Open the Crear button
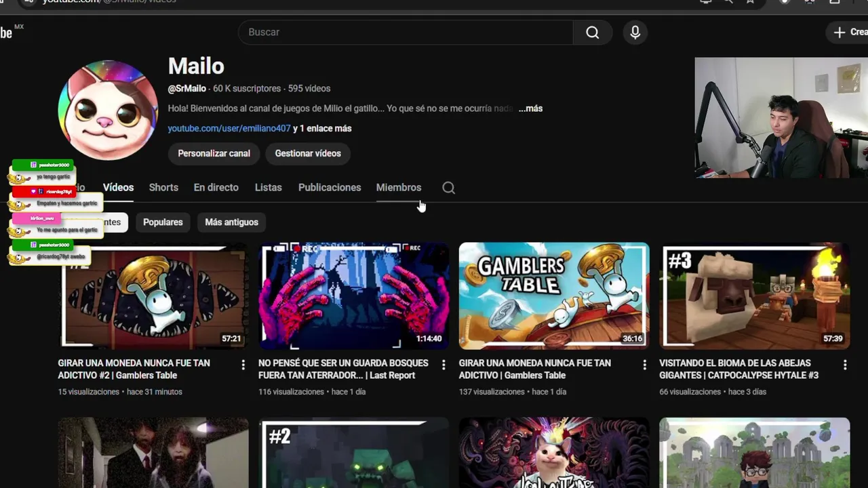 848,32
